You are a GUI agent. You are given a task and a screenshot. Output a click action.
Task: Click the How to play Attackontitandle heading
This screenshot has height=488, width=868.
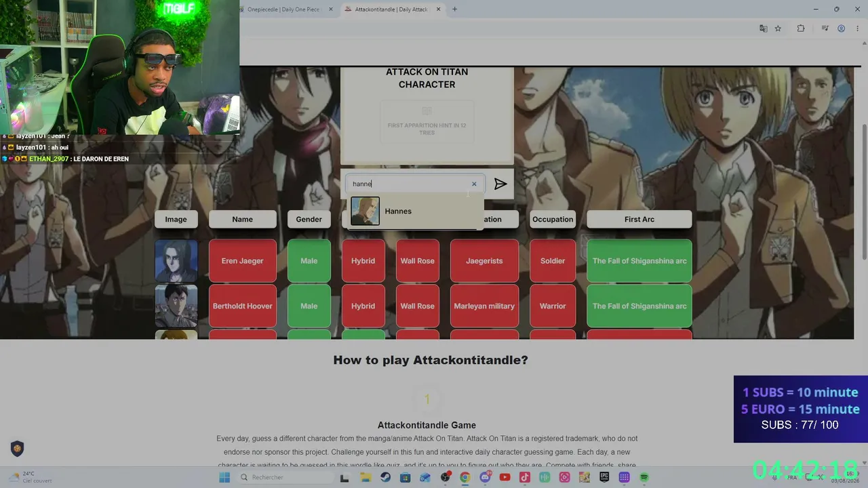pos(431,360)
